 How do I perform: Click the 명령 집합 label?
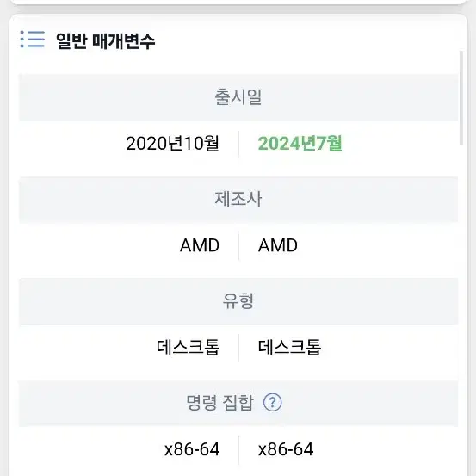tap(219, 403)
